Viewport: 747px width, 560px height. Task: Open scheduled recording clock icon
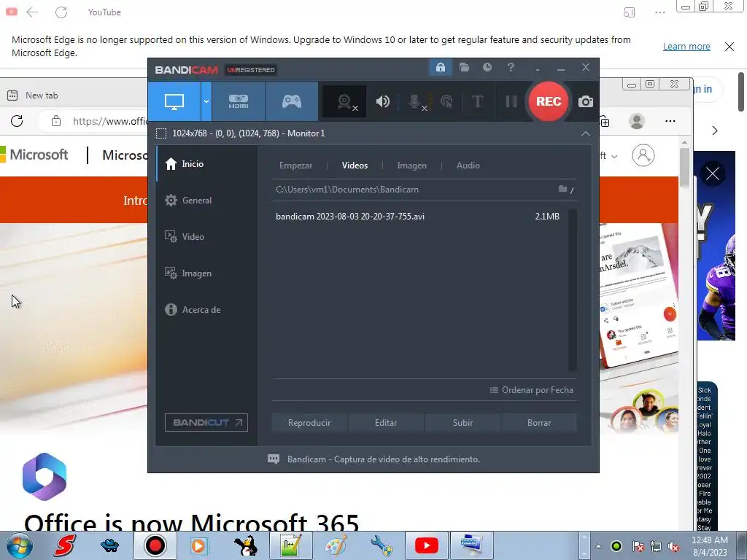pyautogui.click(x=487, y=67)
